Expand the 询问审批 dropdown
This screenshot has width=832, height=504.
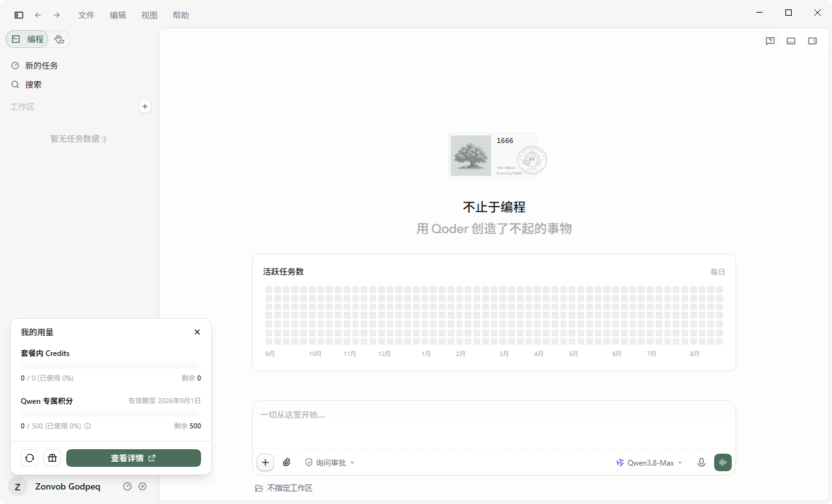(x=330, y=462)
